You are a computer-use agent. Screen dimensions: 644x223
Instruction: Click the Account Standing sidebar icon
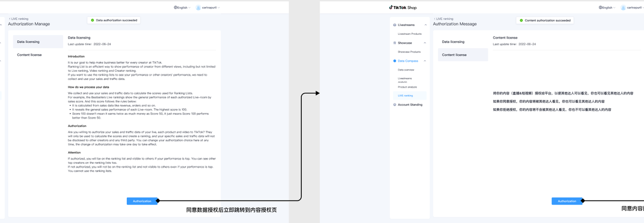(394, 104)
